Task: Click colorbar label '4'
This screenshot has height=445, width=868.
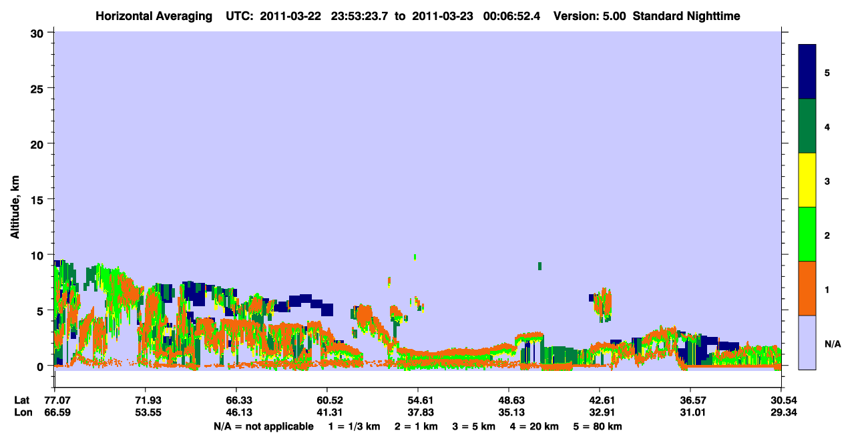Action: click(827, 127)
